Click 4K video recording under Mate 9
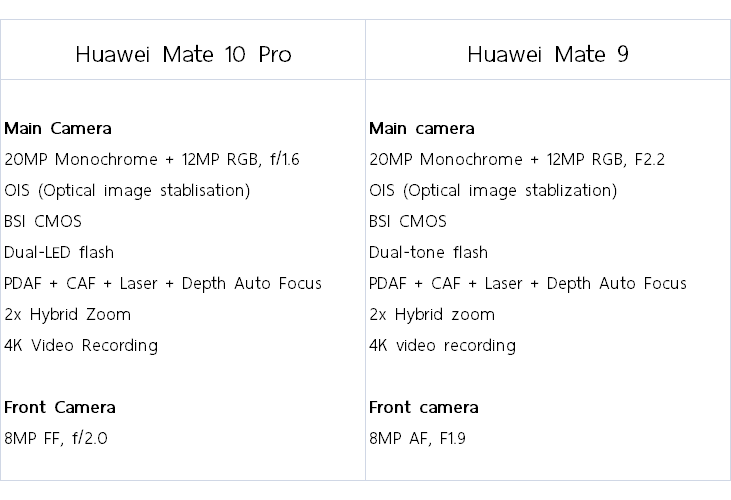731x500 pixels. click(x=442, y=345)
